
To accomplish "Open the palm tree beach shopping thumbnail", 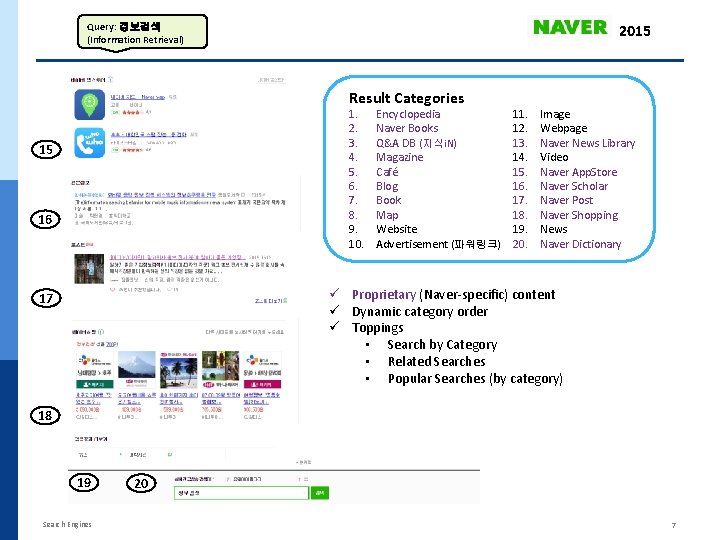I will pos(179,370).
